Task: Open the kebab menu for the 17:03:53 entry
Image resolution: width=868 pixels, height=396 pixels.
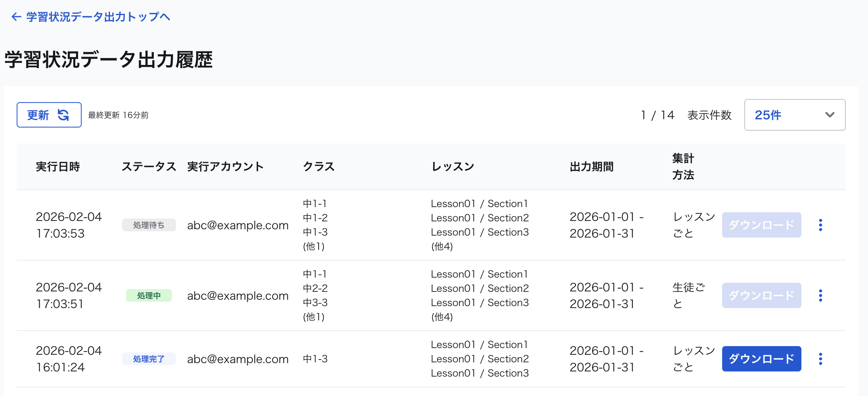Action: [820, 225]
